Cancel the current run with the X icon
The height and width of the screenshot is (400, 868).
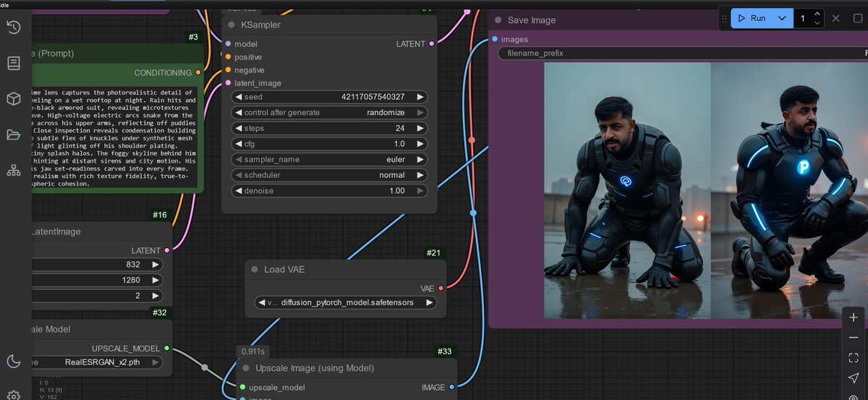[x=836, y=18]
